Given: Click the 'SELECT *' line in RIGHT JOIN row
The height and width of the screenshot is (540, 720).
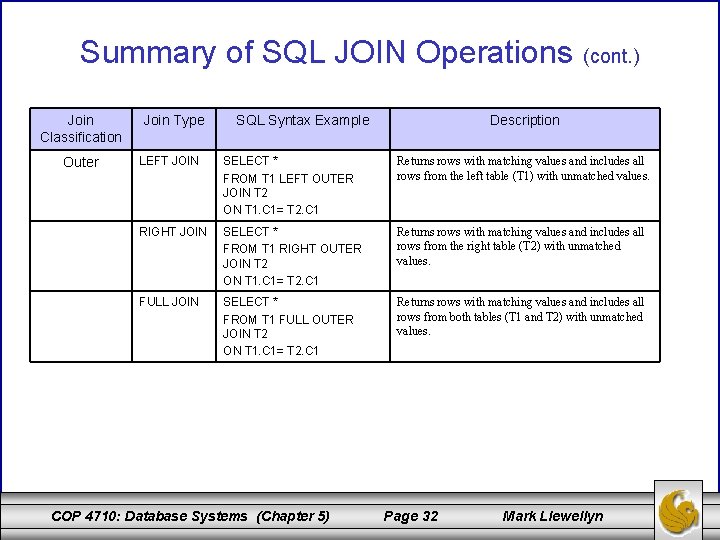Looking at the screenshot, I should tap(250, 231).
